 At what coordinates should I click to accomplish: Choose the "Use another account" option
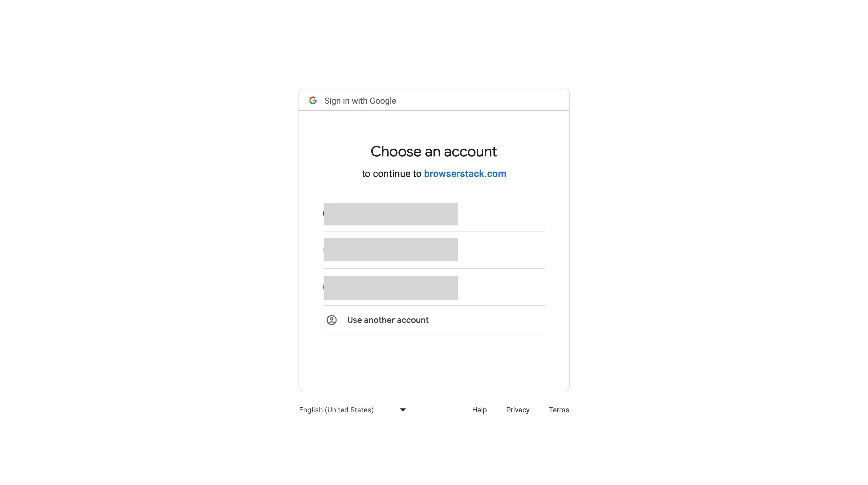click(x=388, y=320)
